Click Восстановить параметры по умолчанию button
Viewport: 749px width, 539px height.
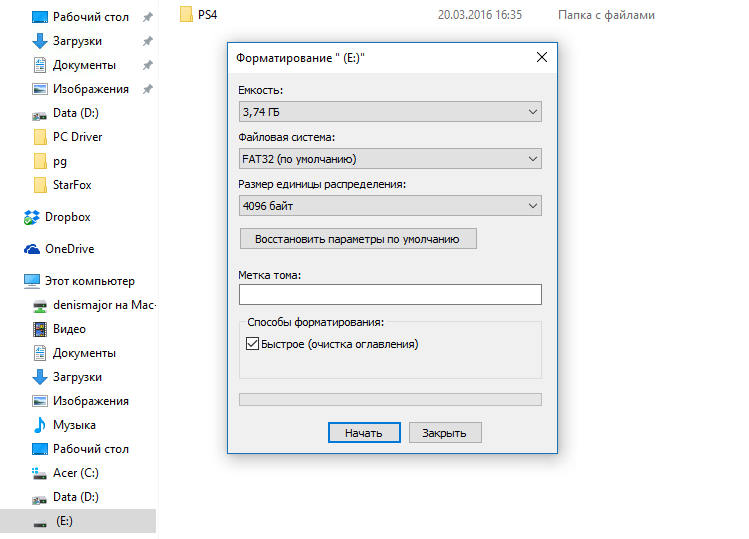(358, 238)
